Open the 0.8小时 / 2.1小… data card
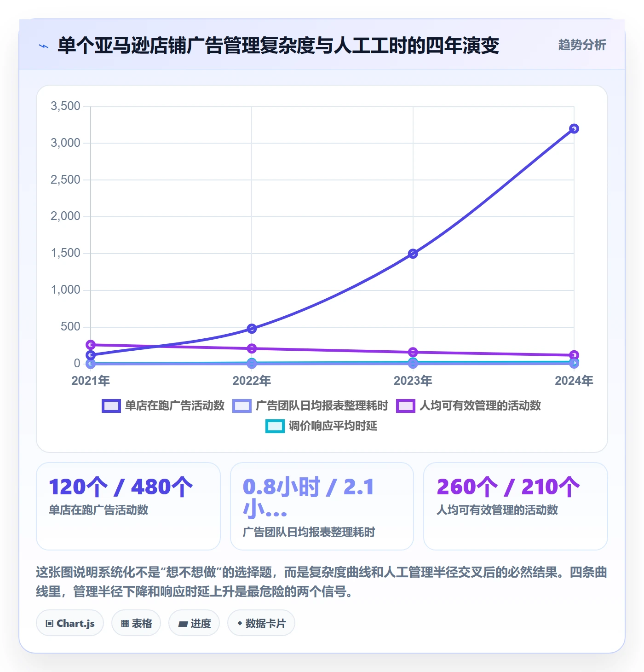 click(x=322, y=506)
